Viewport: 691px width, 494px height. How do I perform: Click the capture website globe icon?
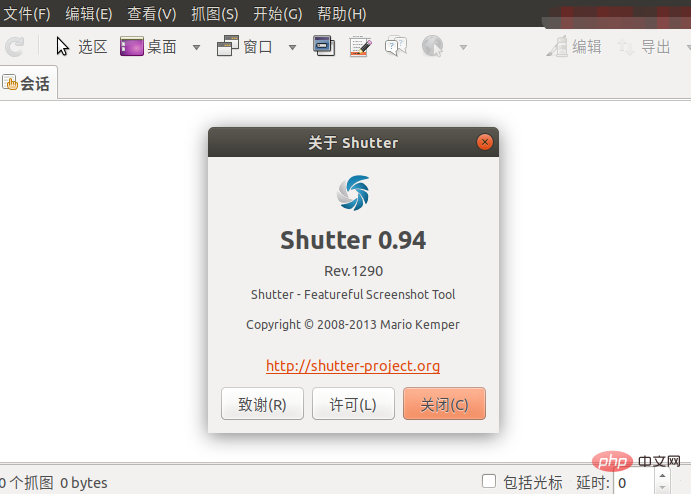[x=432, y=46]
